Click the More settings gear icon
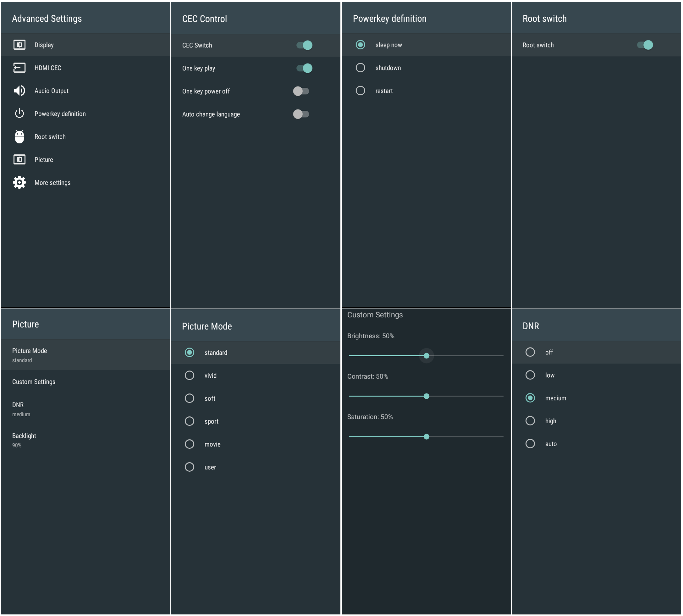683x616 pixels. [x=19, y=182]
